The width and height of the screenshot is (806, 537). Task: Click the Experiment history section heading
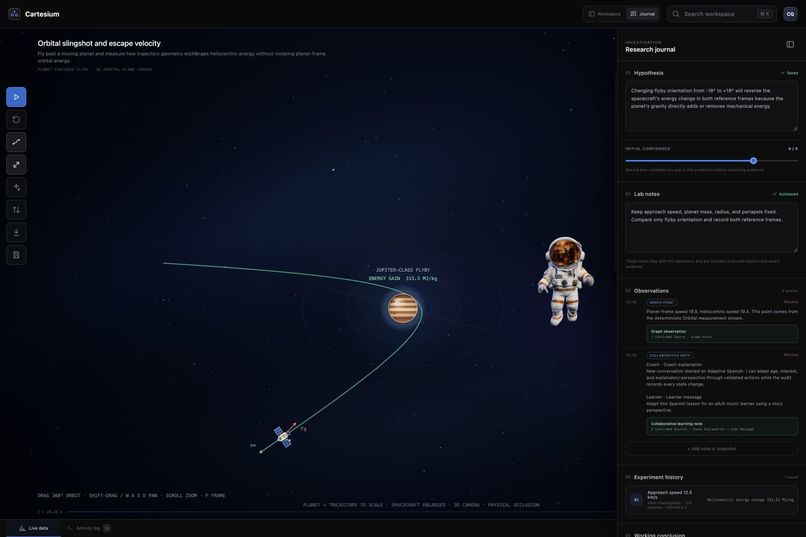[x=658, y=477]
